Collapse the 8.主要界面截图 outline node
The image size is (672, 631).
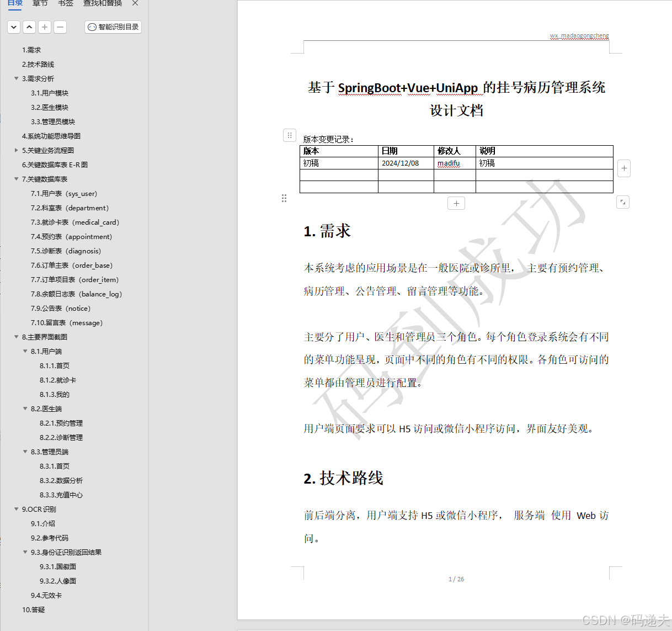17,337
